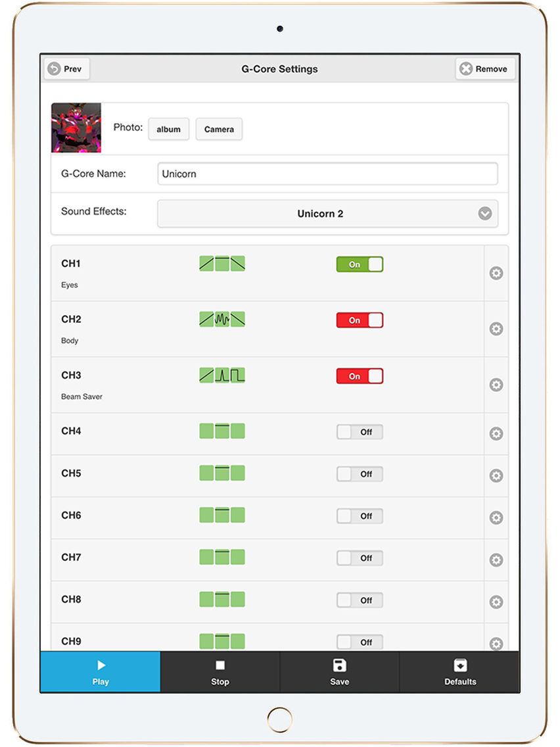This screenshot has height=747, width=560.
Task: Click the "Beam Saver" channel label
Action: click(x=82, y=397)
